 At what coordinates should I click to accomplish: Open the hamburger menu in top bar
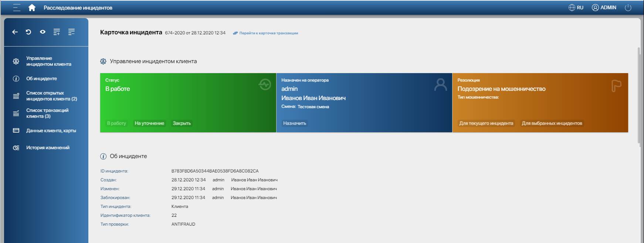(x=17, y=8)
